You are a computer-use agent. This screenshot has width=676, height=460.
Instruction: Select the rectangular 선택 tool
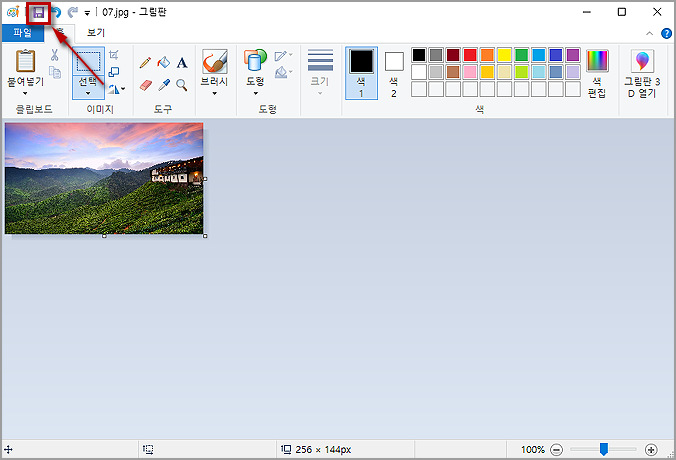coord(88,61)
